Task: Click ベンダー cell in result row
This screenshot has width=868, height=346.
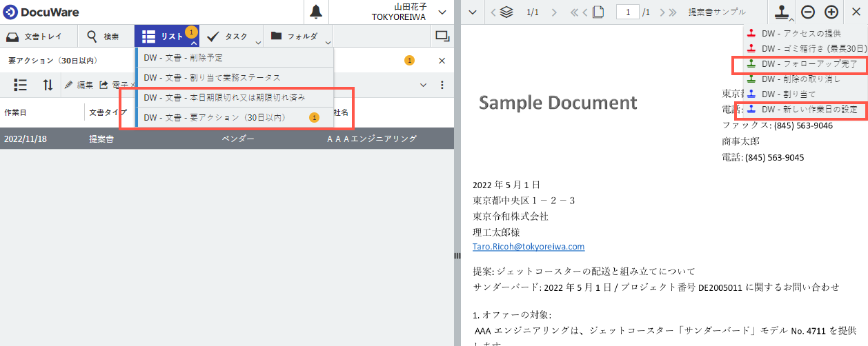Action: point(238,139)
